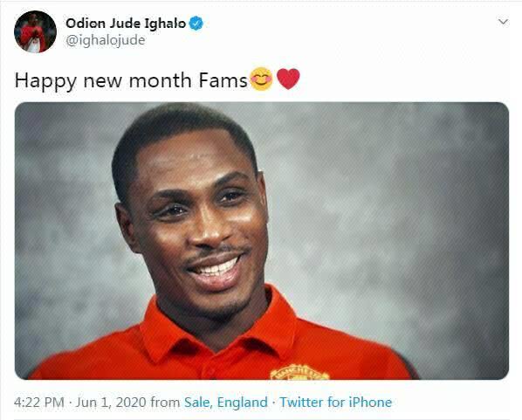Open the attached photo of smiling man
This screenshot has height=420, width=522.
[x=262, y=240]
